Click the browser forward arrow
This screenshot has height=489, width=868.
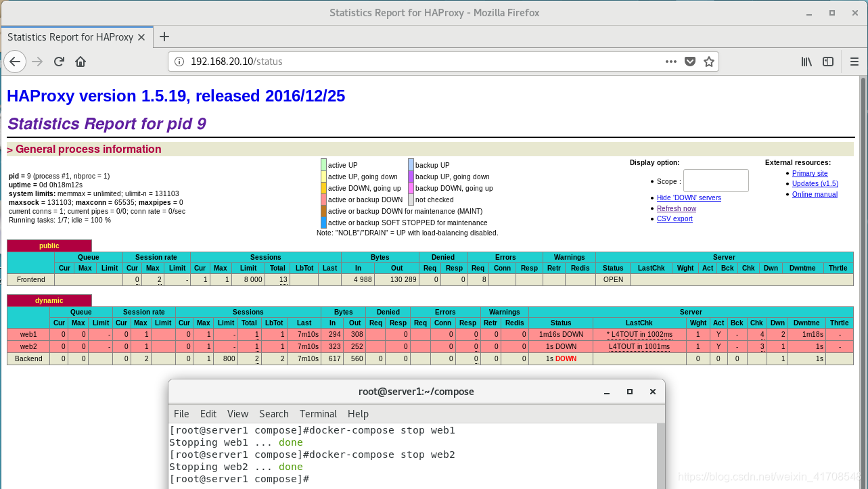37,62
